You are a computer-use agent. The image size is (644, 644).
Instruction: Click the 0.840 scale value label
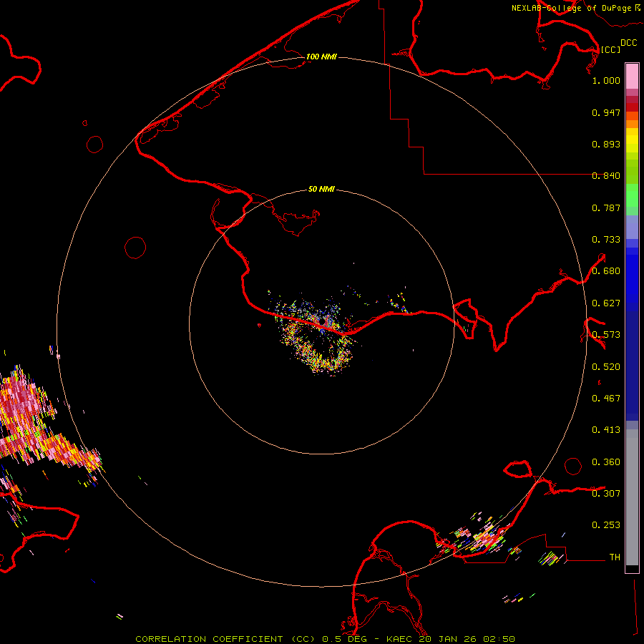coord(606,176)
